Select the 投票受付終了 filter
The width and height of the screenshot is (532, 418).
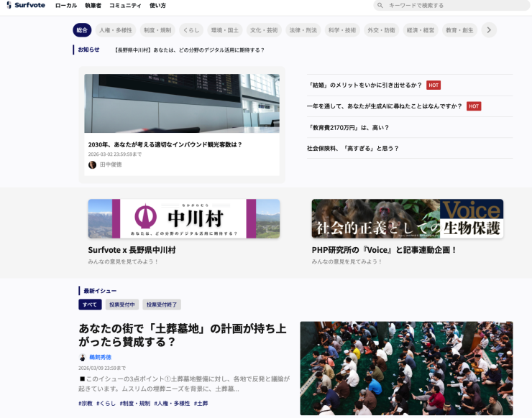coord(162,305)
